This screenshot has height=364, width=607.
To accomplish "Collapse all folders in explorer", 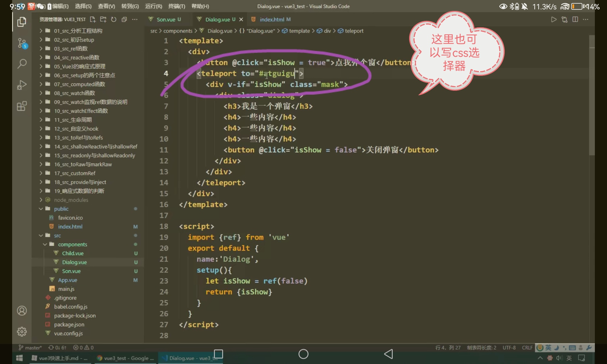I will tap(124, 19).
